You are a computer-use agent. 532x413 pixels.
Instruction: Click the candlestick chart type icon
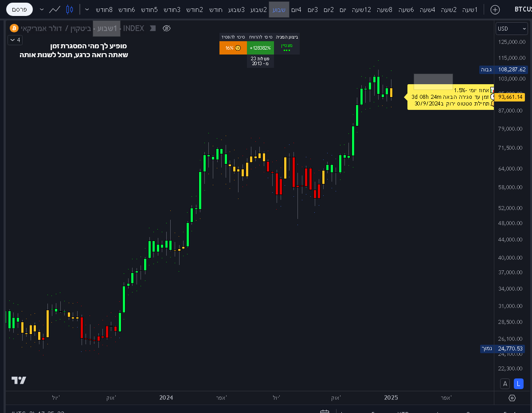point(69,9)
